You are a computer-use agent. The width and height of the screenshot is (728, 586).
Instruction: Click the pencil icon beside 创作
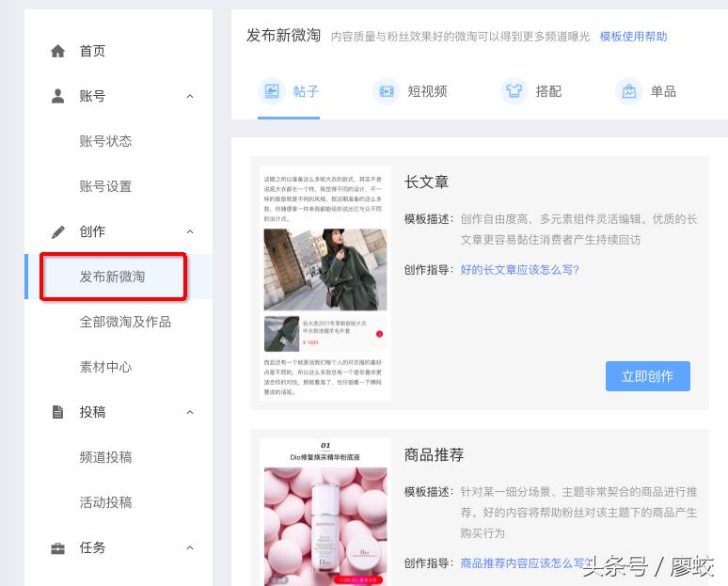click(x=58, y=231)
